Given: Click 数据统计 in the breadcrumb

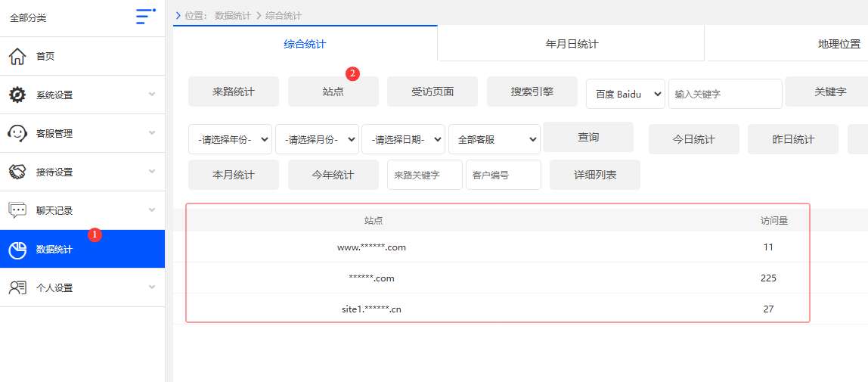Looking at the screenshot, I should click(233, 15).
